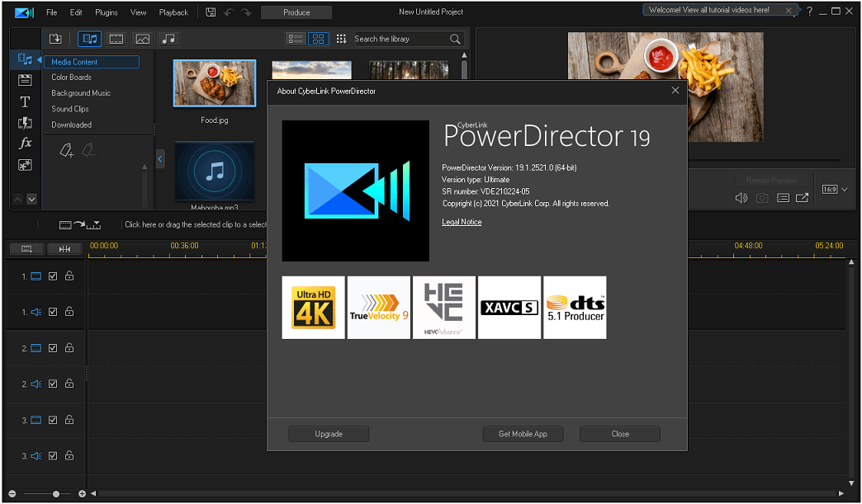The image size is (862, 504).
Task: Toggle video track 3 enable checkbox
Action: pyautogui.click(x=53, y=420)
